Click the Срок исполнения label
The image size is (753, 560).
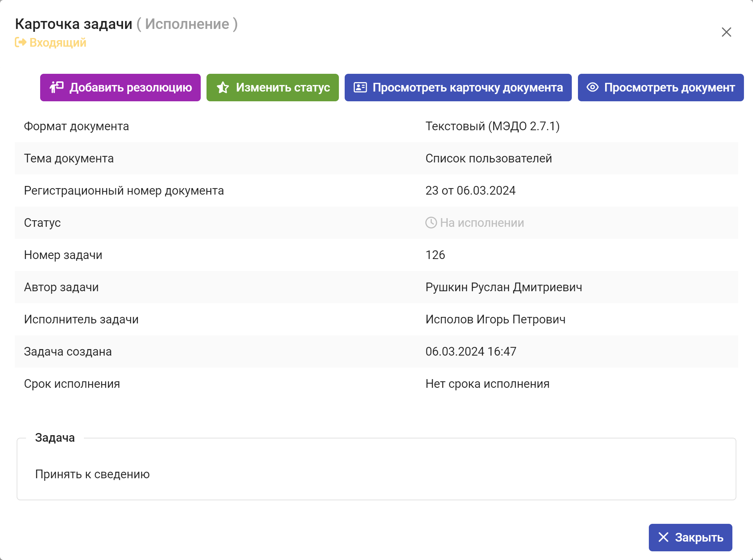72,384
